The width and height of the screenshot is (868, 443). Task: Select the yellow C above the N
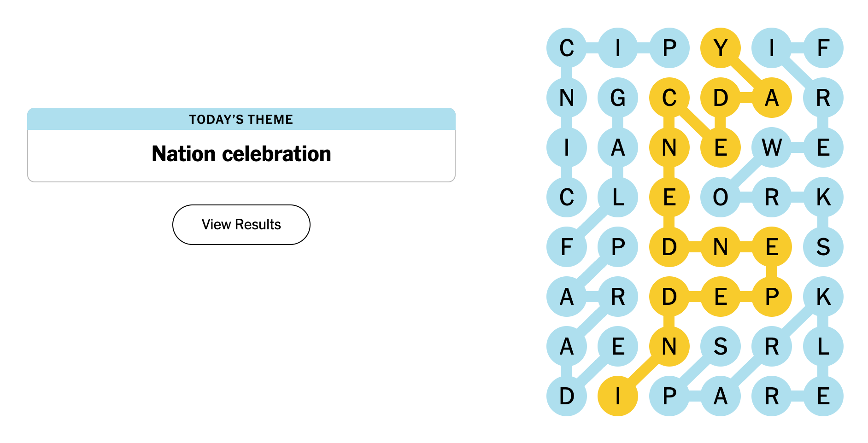coord(670,97)
